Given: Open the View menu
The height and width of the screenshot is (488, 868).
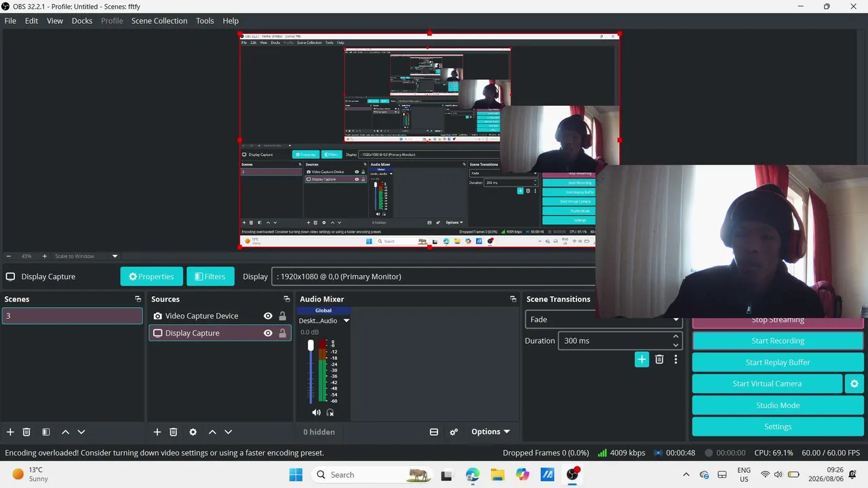Looking at the screenshot, I should 55,21.
